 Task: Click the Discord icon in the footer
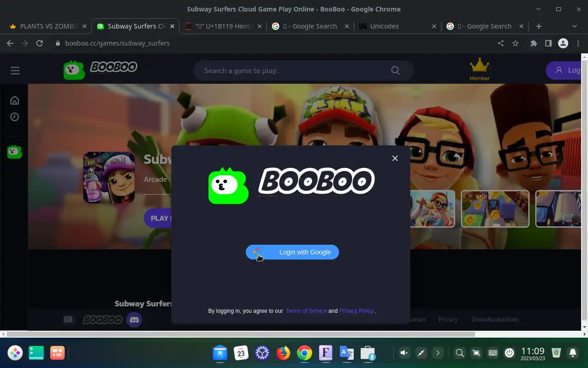click(x=134, y=320)
